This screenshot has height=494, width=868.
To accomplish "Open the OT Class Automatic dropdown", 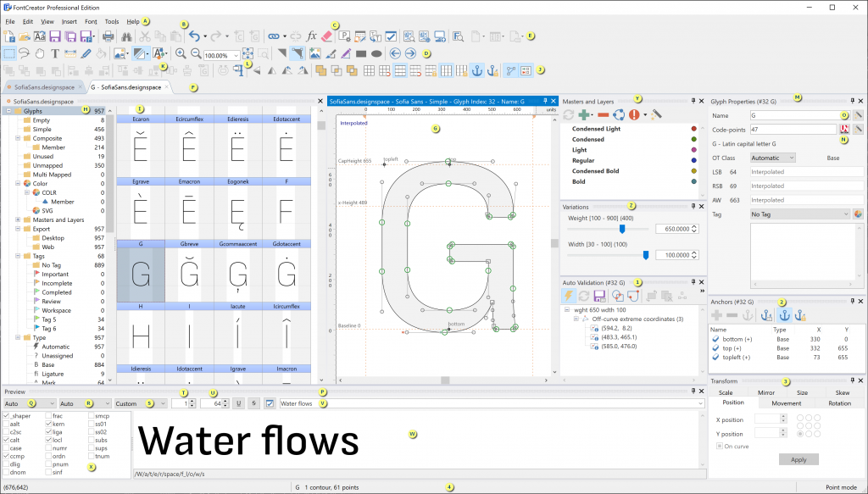I will (773, 158).
